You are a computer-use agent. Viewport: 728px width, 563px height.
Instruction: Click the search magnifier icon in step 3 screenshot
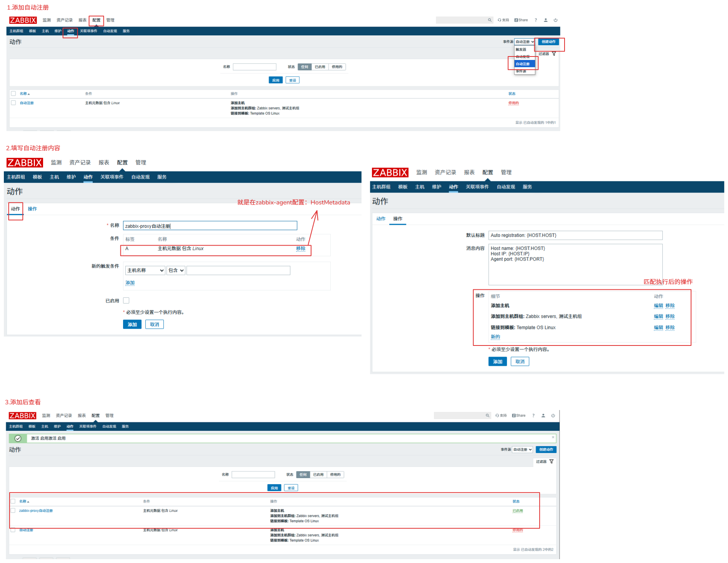tap(487, 415)
